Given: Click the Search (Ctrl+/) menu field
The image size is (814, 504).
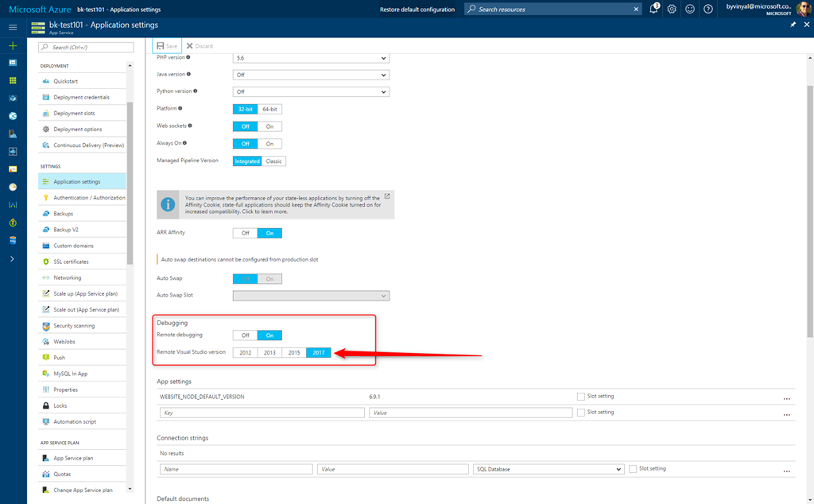Looking at the screenshot, I should (86, 47).
